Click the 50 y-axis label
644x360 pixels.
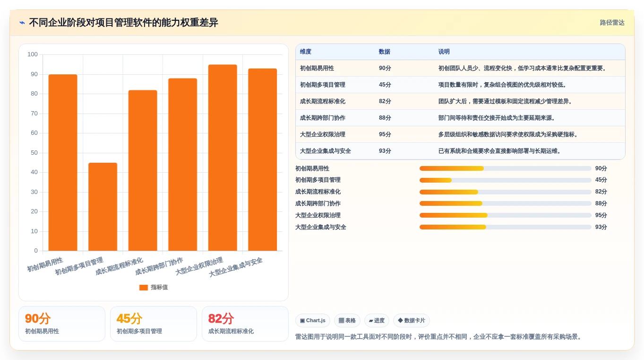[34, 153]
